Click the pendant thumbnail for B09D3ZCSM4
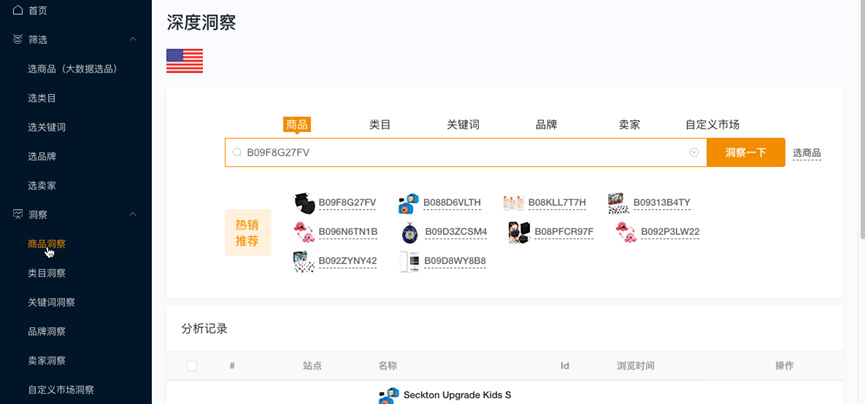Image resolution: width=865 pixels, height=404 pixels. click(409, 232)
